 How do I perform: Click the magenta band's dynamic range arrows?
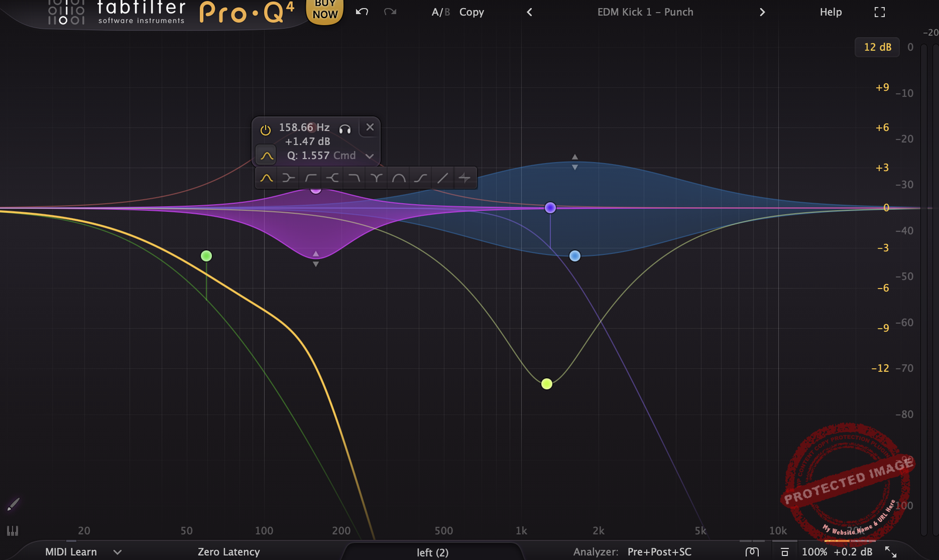(x=316, y=259)
